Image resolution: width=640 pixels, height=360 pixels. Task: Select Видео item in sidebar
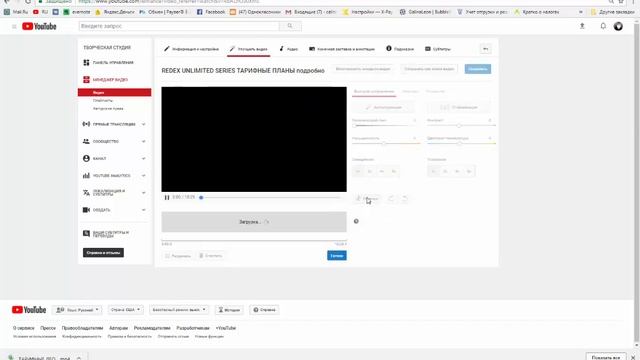click(115, 92)
